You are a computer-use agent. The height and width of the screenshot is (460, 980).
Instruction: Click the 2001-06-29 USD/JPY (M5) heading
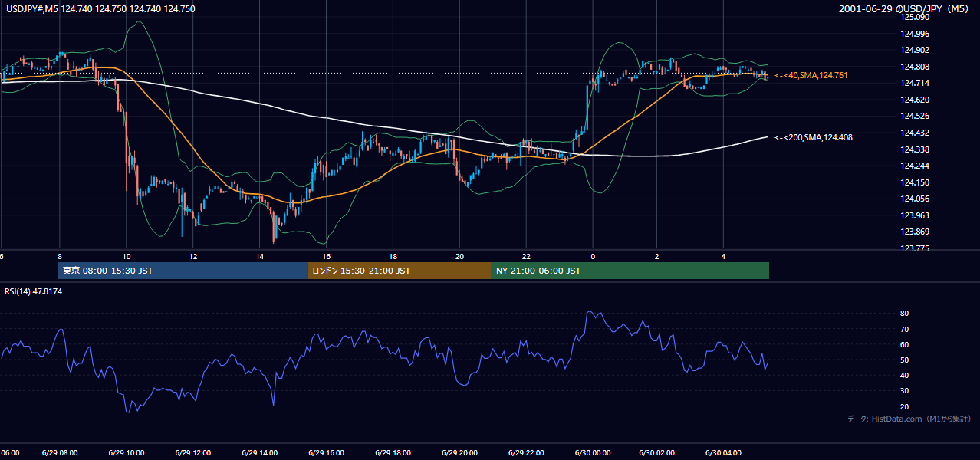[904, 8]
